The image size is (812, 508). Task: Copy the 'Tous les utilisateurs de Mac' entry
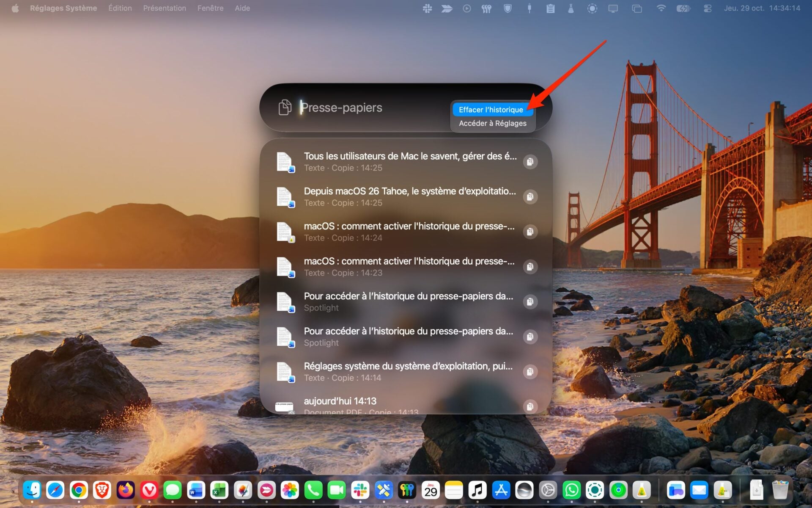[530, 162]
